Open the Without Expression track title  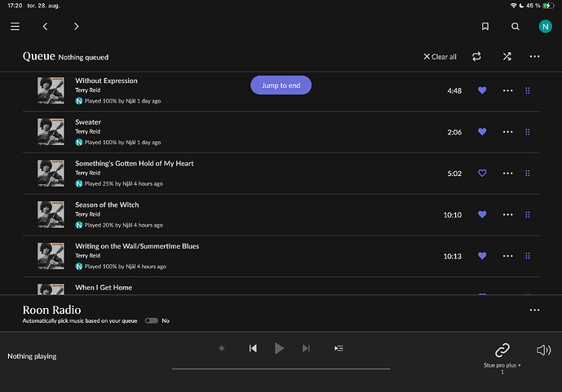click(106, 81)
